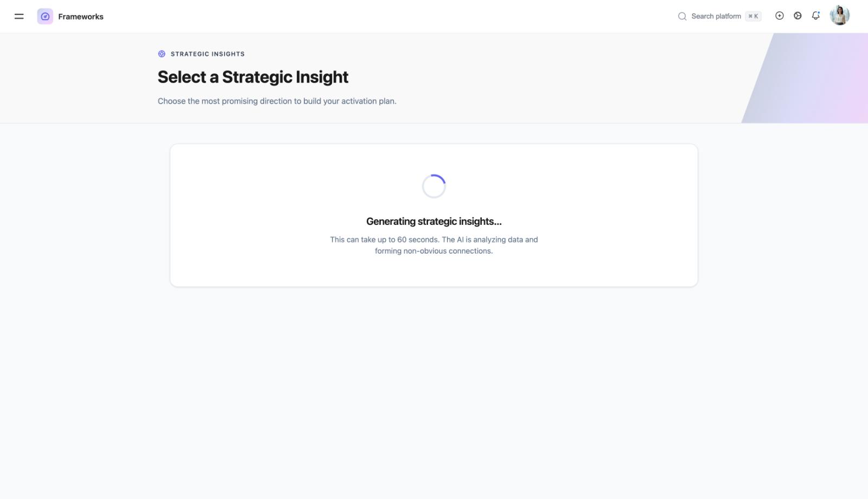Click the "Select a Strategic Insight" heading

(x=253, y=77)
